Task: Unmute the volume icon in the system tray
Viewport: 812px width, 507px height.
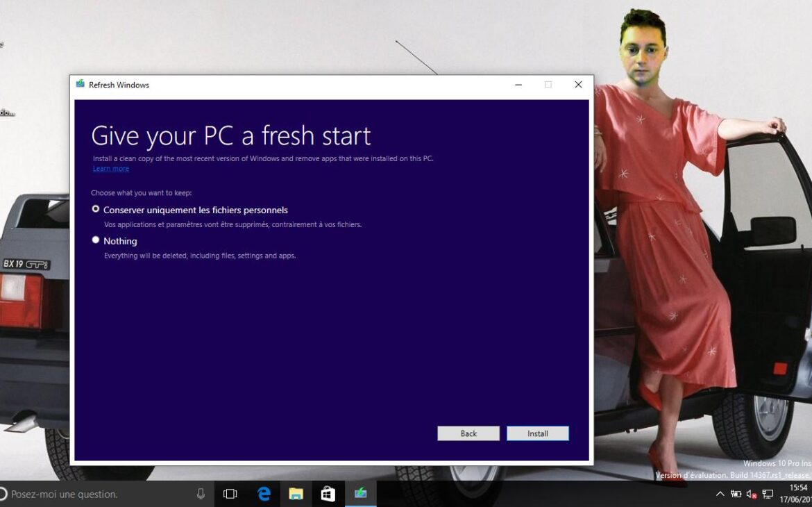Action: (751, 494)
